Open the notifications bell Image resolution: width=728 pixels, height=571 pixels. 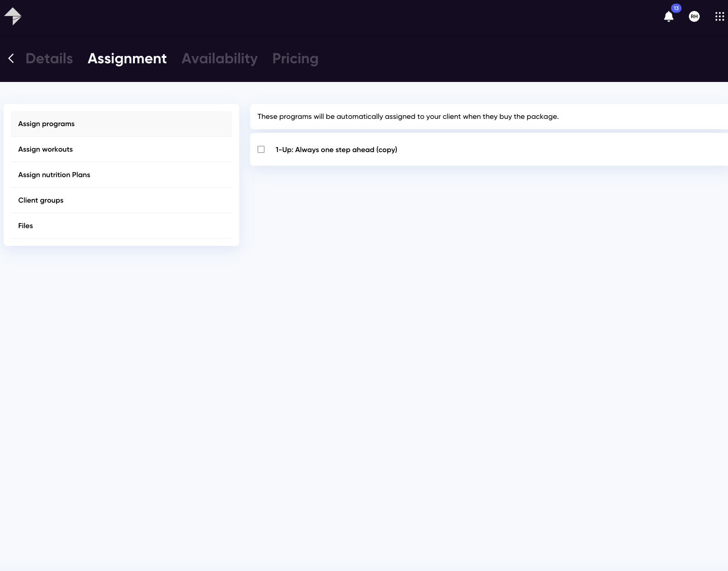(x=668, y=17)
